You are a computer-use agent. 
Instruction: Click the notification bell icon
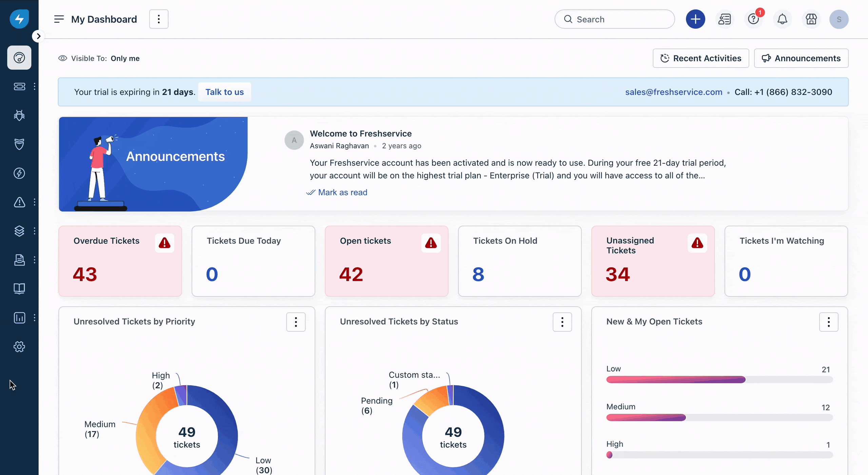[x=783, y=19]
